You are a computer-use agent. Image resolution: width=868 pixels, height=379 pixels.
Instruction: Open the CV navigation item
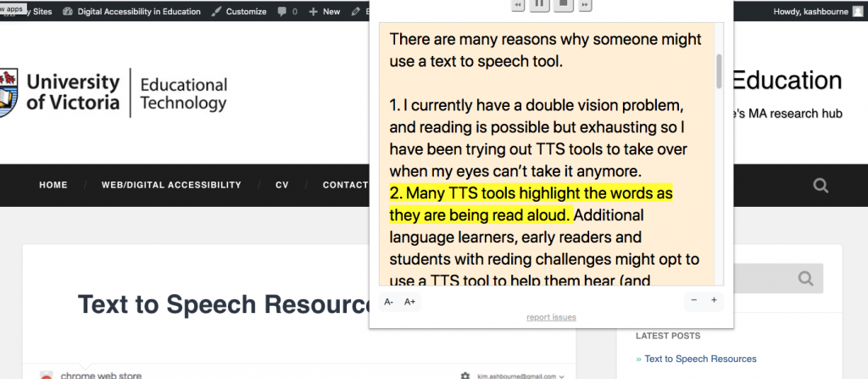point(282,185)
